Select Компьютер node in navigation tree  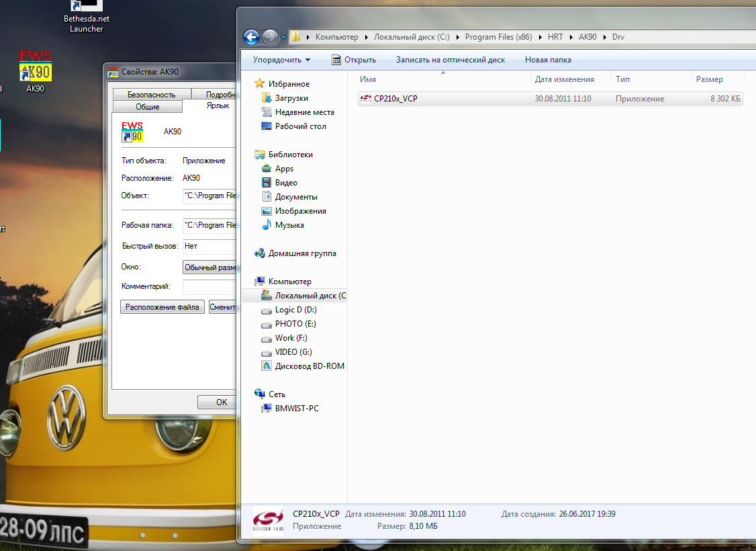click(x=289, y=282)
